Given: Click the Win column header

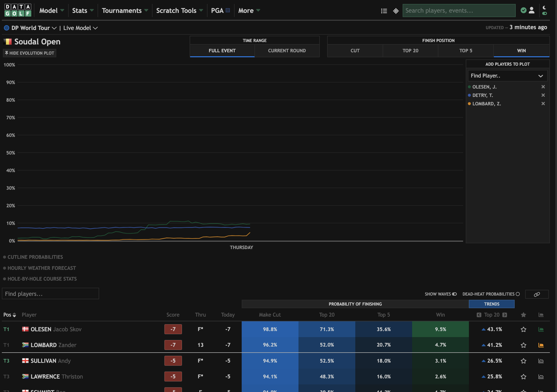Looking at the screenshot, I should click(440, 315).
